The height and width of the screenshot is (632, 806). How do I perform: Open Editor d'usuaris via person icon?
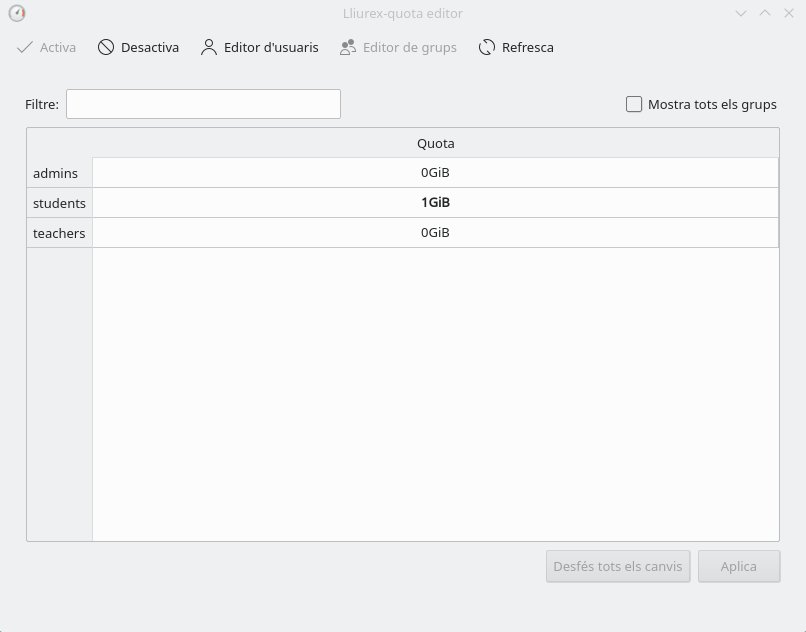point(208,47)
